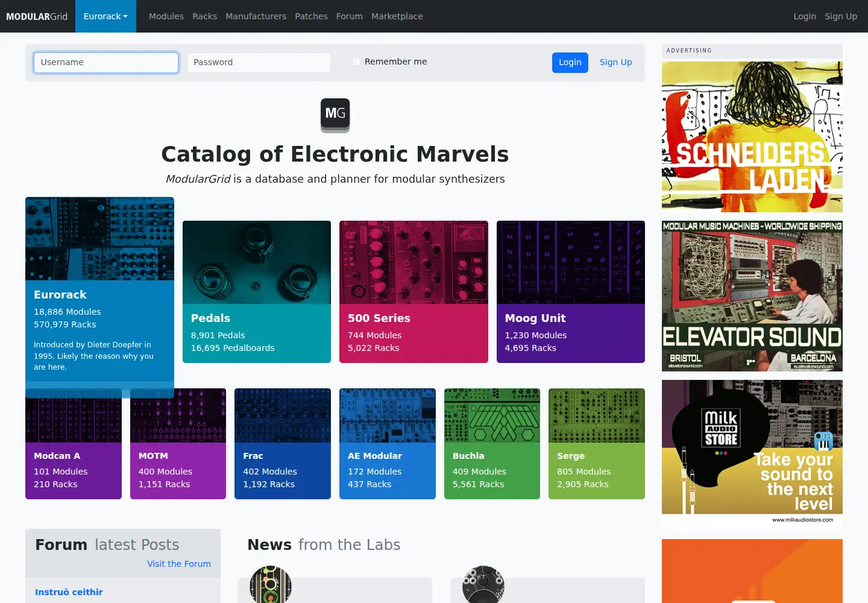Open the Elevator Sound advertisement

(752, 296)
